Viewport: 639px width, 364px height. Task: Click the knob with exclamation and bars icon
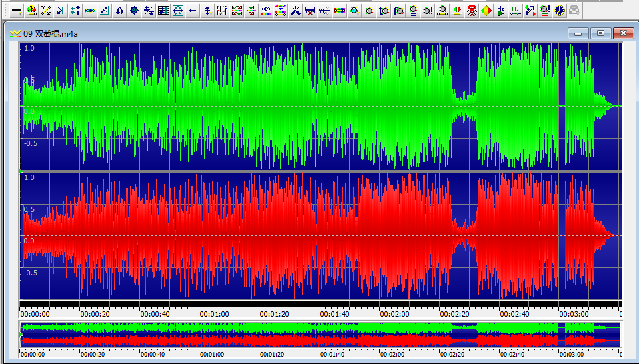click(545, 11)
